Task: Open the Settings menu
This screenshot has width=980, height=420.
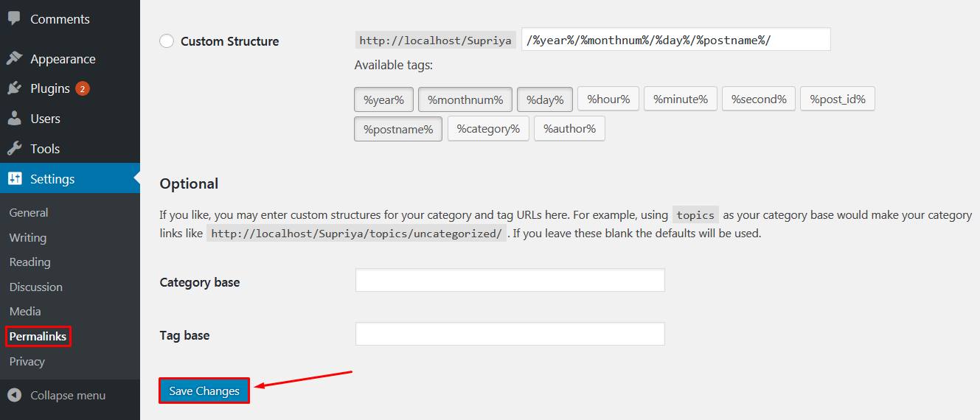Action: [x=70, y=179]
